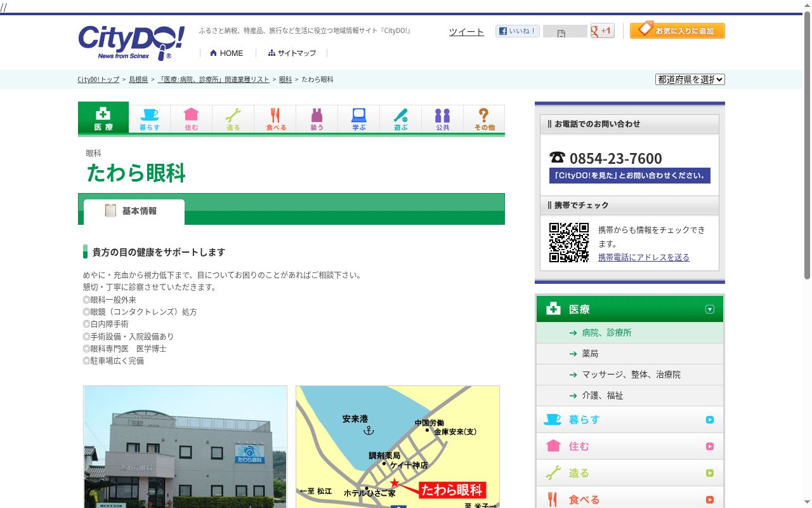
Task: Select the 学ぶ laptop icon
Action: [x=359, y=119]
